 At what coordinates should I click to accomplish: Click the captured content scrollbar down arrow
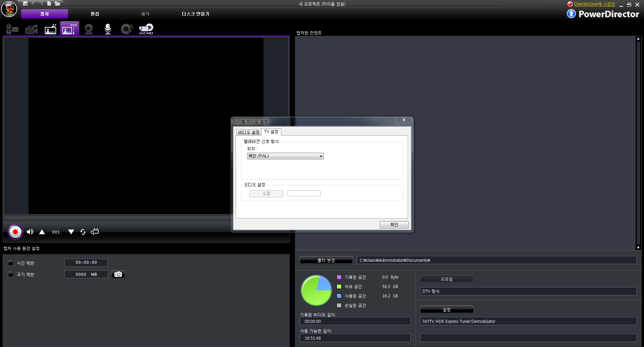(x=638, y=248)
